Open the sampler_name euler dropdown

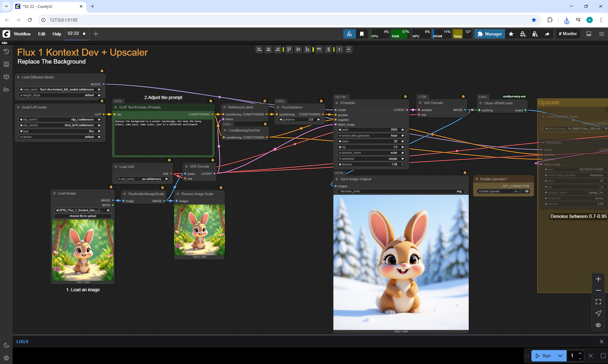pos(371,153)
